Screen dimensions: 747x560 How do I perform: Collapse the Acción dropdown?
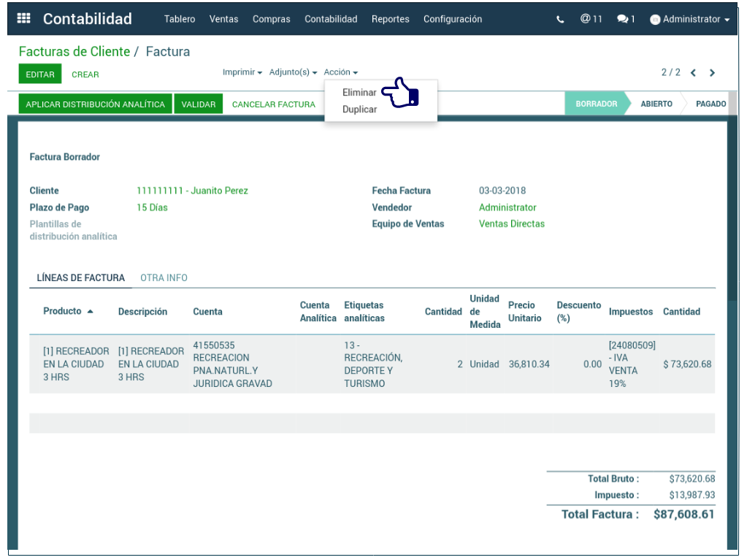click(x=340, y=72)
